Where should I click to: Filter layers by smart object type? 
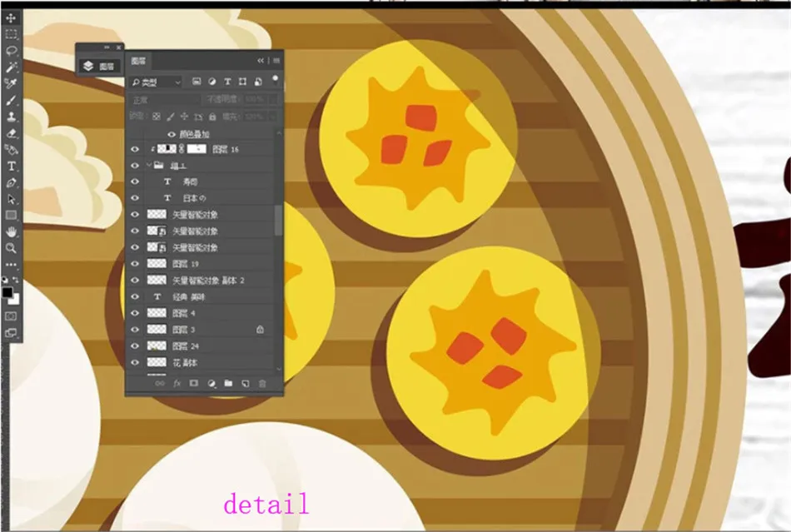258,82
